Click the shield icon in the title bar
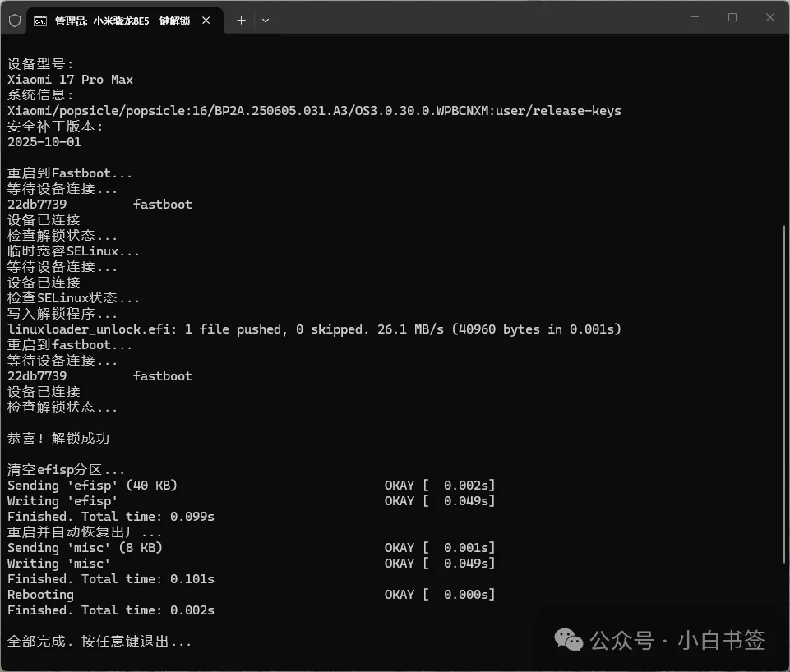790x672 pixels. tap(15, 21)
